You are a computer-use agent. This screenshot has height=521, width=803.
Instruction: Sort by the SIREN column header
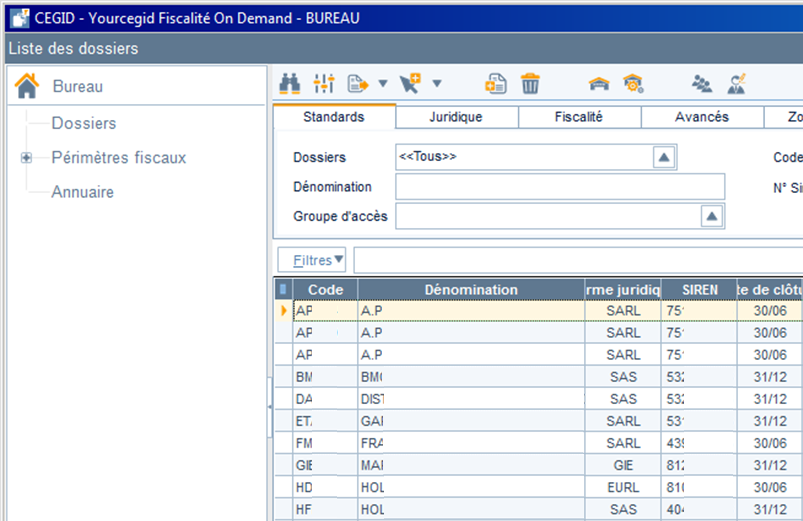[699, 290]
